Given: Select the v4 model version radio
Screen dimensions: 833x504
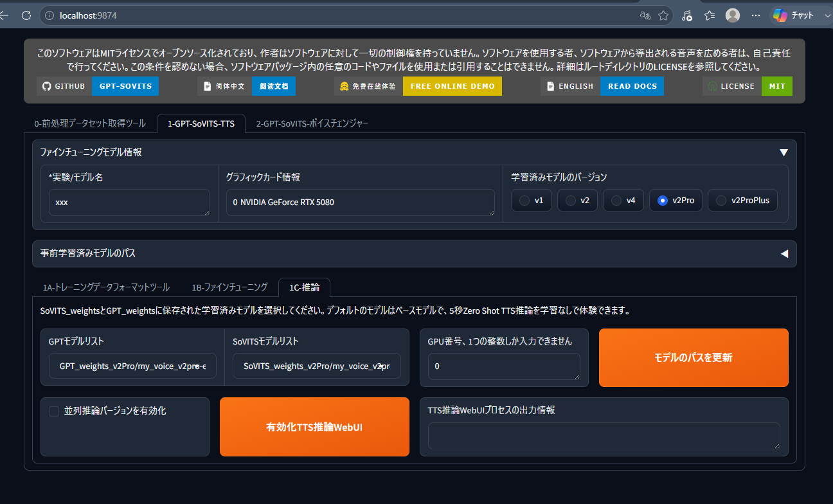Looking at the screenshot, I should click(623, 201).
